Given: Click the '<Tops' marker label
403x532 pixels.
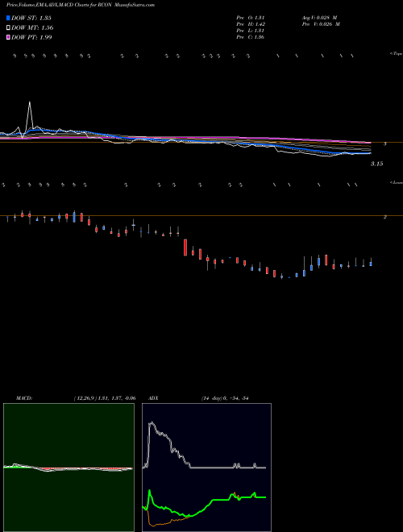Looking at the screenshot, I should [x=397, y=54].
